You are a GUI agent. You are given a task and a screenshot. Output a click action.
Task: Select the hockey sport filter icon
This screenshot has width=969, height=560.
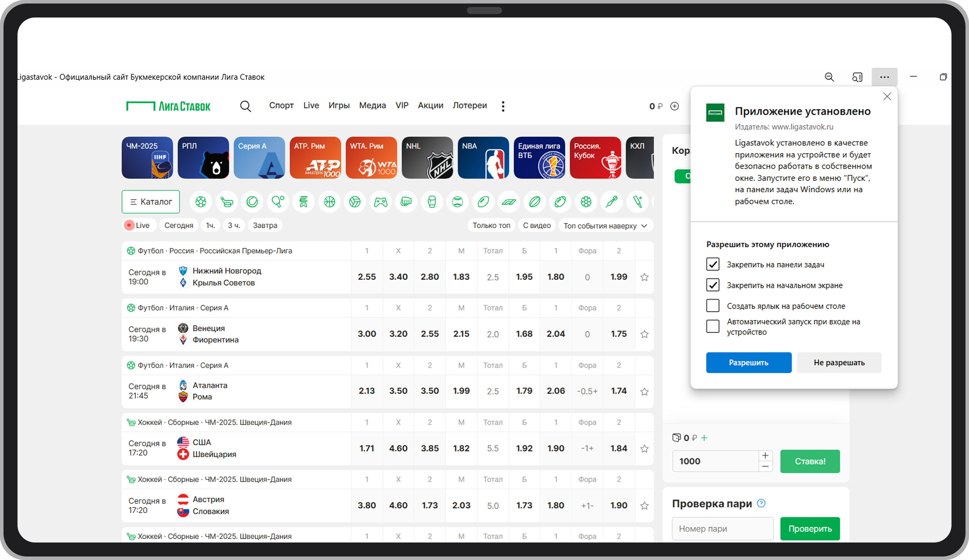pyautogui.click(x=226, y=202)
